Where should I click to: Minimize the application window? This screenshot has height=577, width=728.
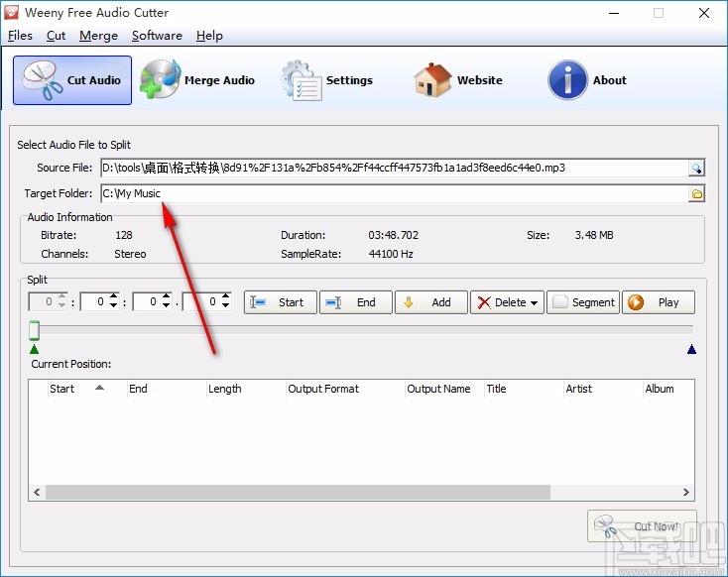pos(614,13)
